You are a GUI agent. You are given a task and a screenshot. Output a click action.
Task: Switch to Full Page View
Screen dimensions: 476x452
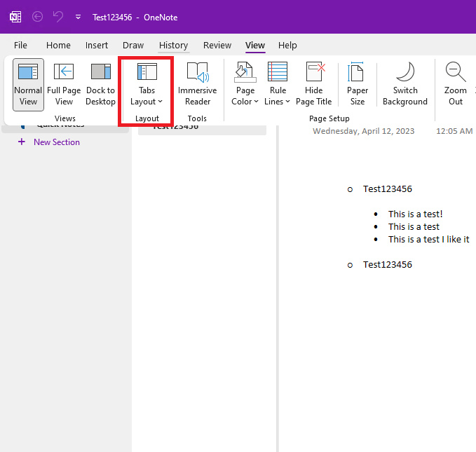[64, 85]
